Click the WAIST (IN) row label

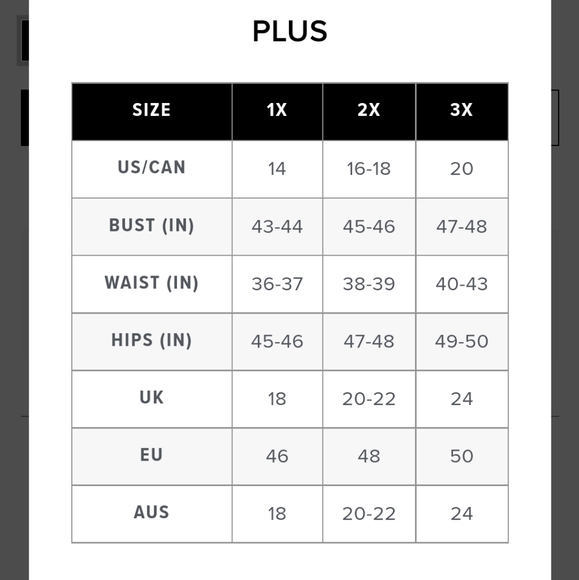[152, 284]
